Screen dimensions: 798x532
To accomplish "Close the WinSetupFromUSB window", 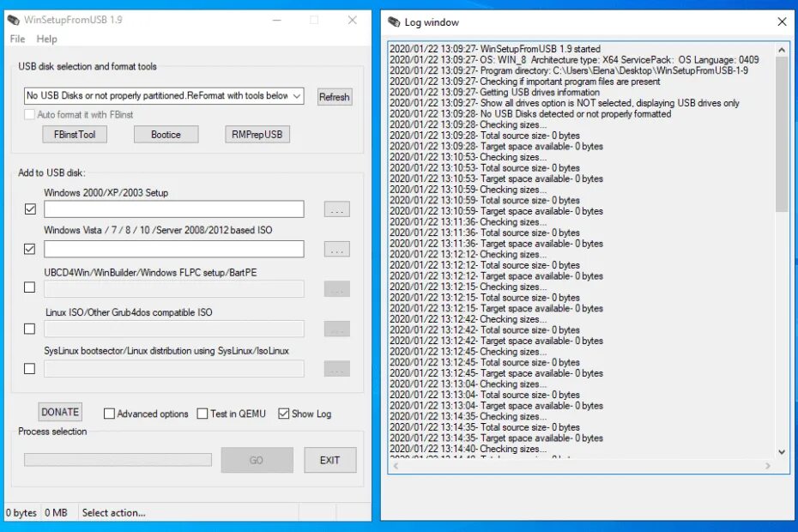I will coord(352,20).
